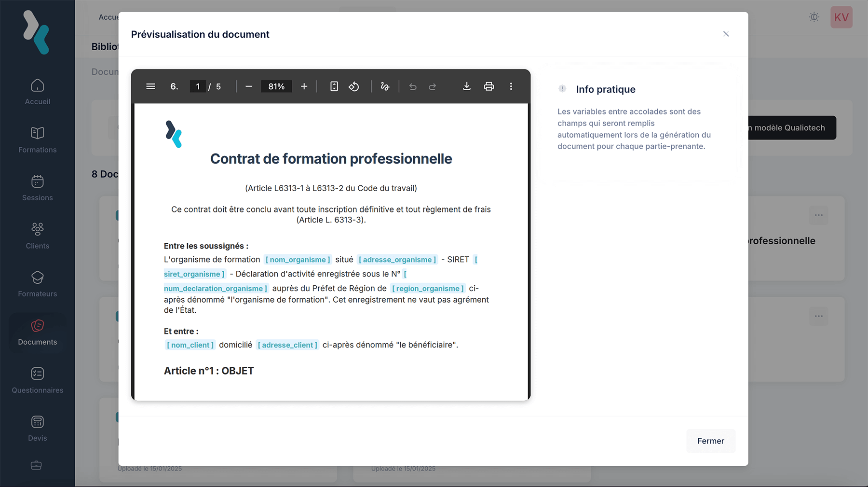Open the Sessions sidebar item

pyautogui.click(x=38, y=188)
